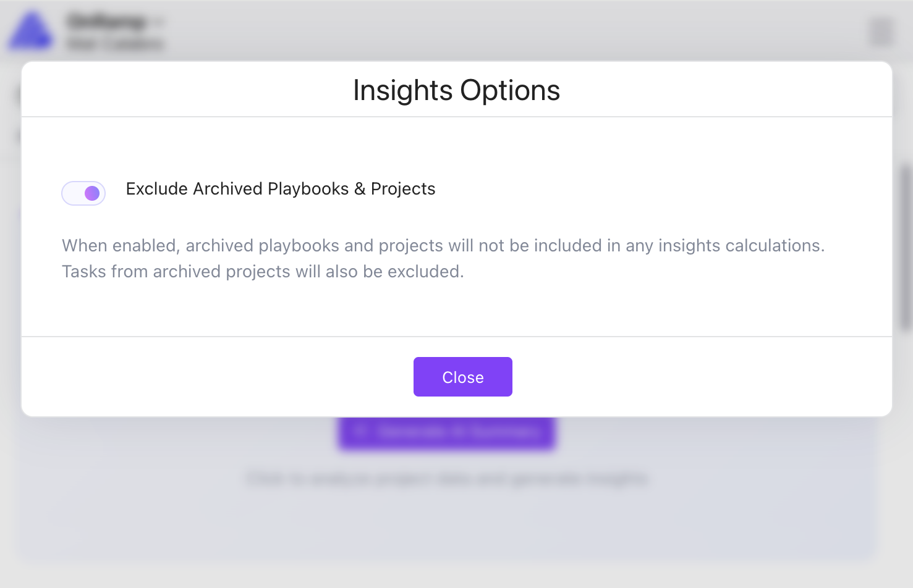Click the icon button in the top-right header
The height and width of the screenshot is (588, 913).
point(880,33)
